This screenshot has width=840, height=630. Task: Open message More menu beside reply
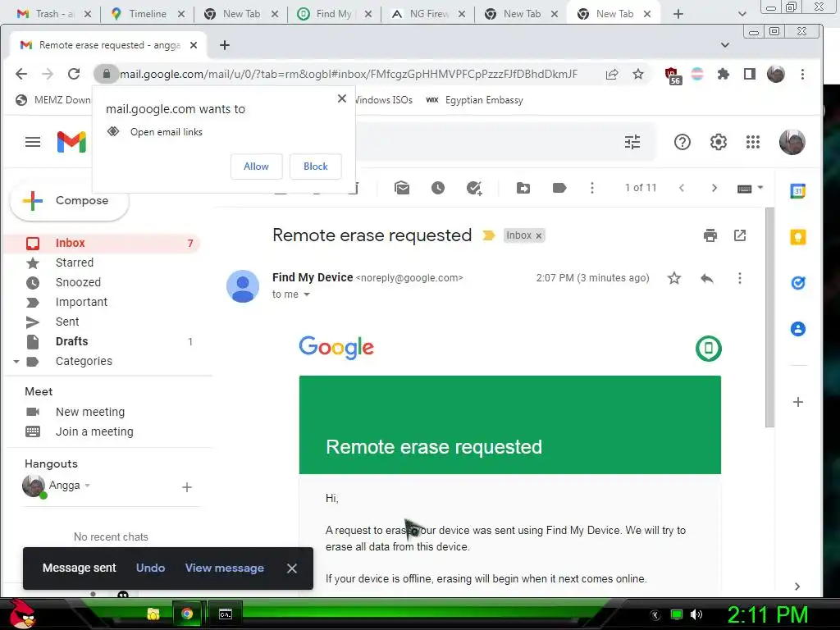tap(740, 278)
